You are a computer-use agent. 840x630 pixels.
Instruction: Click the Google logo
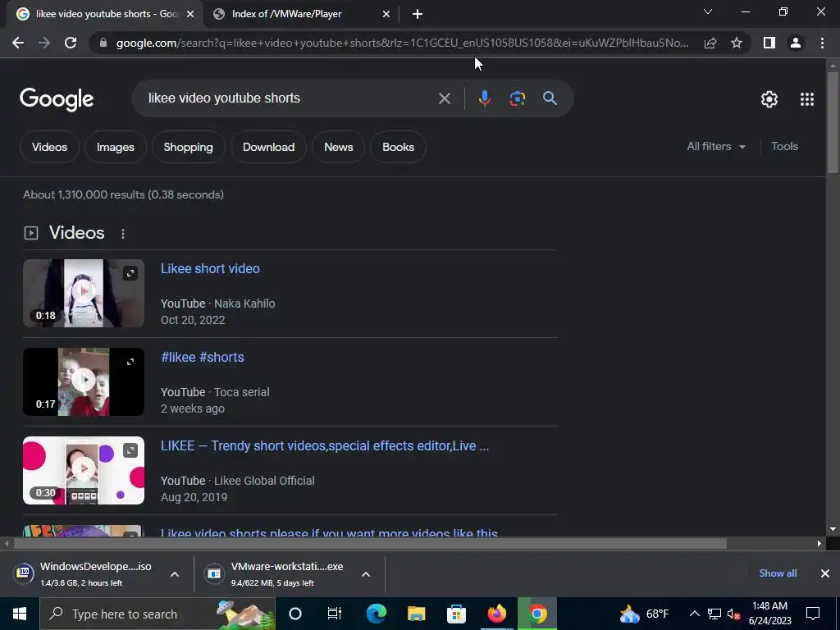pyautogui.click(x=57, y=99)
